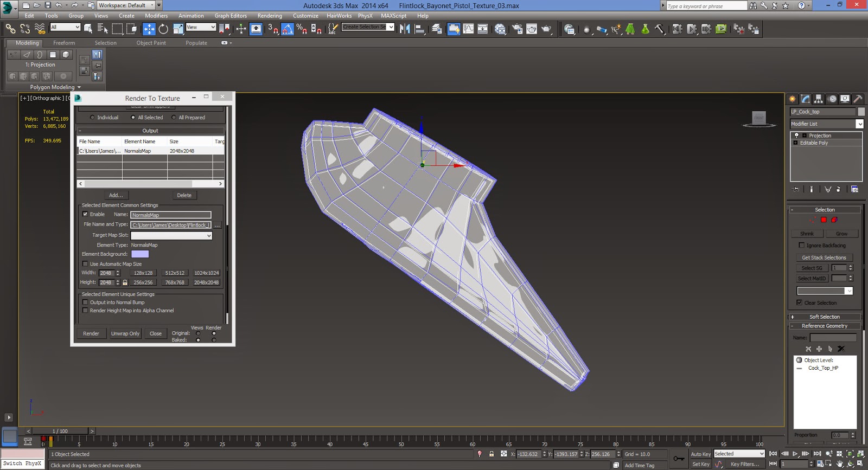The image size is (868, 470).
Task: Click the green flask toolbar icon
Action: [645, 29]
